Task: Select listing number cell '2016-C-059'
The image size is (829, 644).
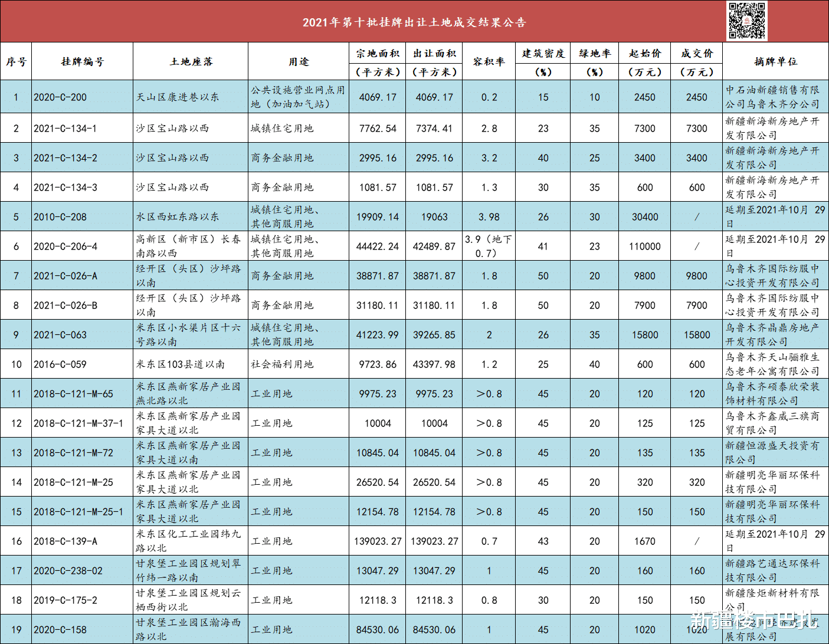Action: click(x=82, y=364)
